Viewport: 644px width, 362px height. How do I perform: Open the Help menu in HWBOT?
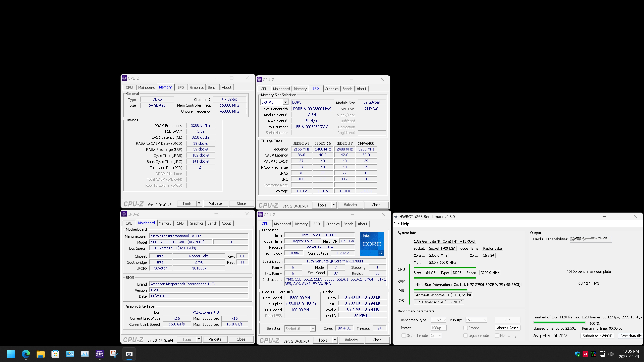tap(405, 224)
